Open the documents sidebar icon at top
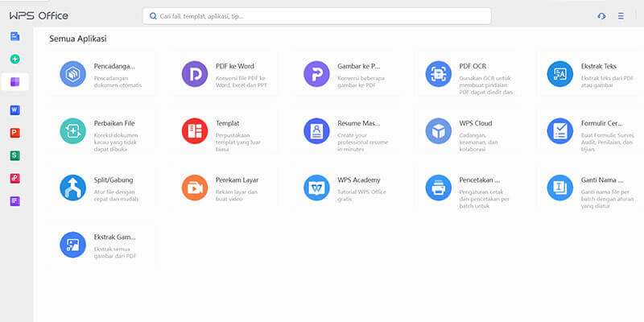The width and height of the screenshot is (644, 322). [x=14, y=36]
